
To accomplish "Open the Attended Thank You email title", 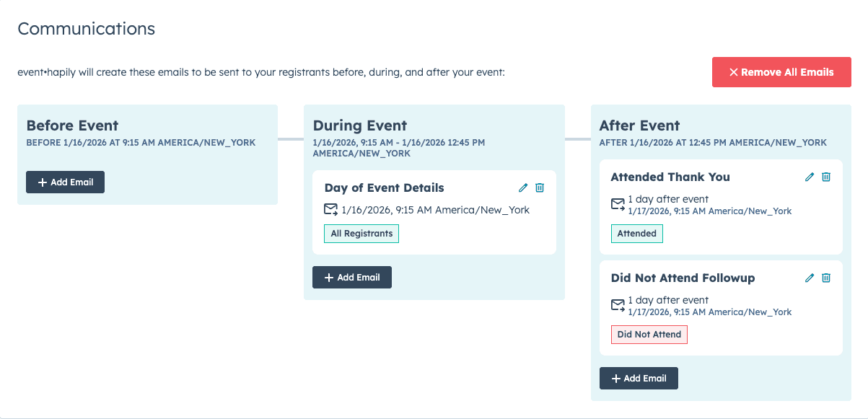I will coord(670,177).
